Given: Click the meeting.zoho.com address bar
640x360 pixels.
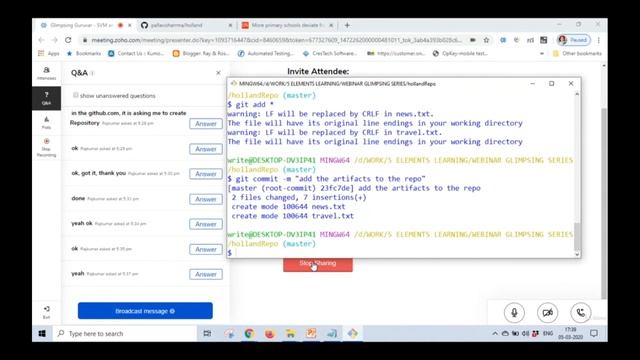Looking at the screenshot, I should (x=276, y=40).
